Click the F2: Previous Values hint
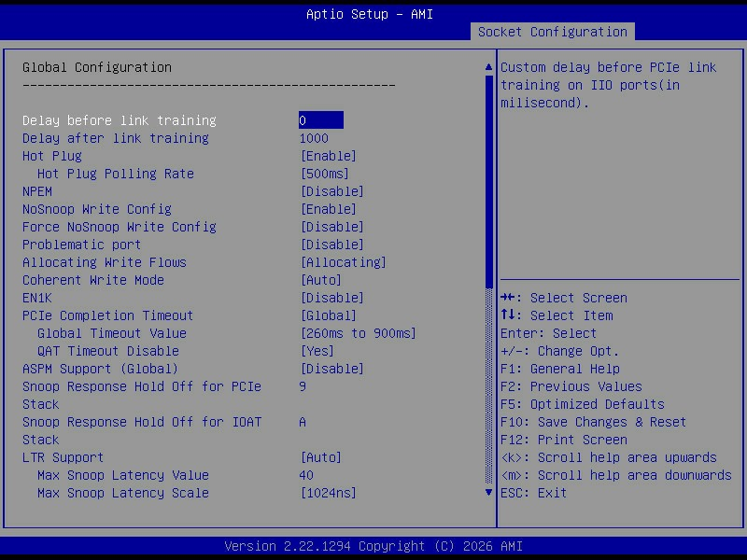747x560 pixels. [571, 386]
